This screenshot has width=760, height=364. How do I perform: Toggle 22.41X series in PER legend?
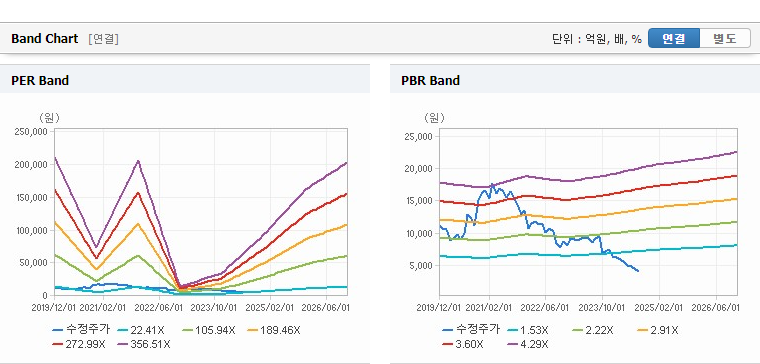[141, 331]
